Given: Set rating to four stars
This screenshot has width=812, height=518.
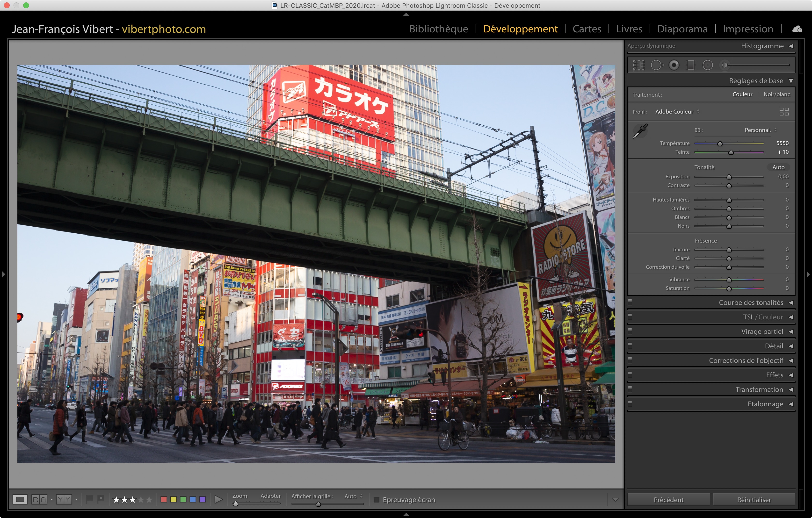Looking at the screenshot, I should click(141, 499).
